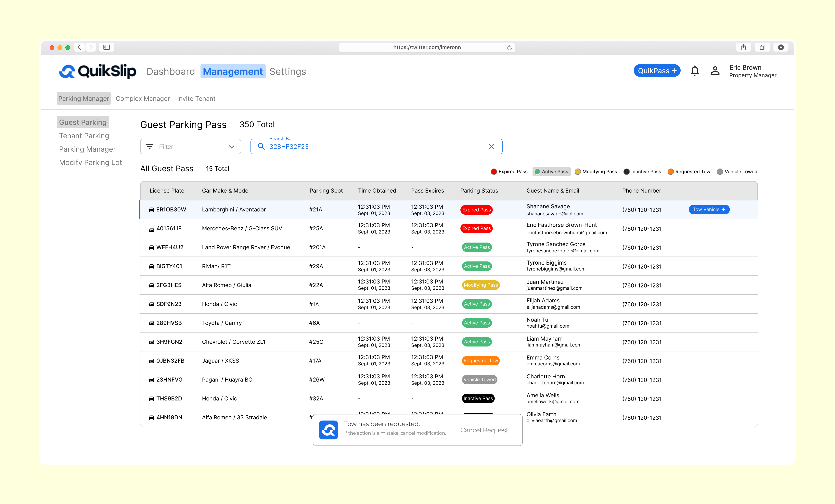Toggle the Active Pass legend filter

[x=551, y=172]
